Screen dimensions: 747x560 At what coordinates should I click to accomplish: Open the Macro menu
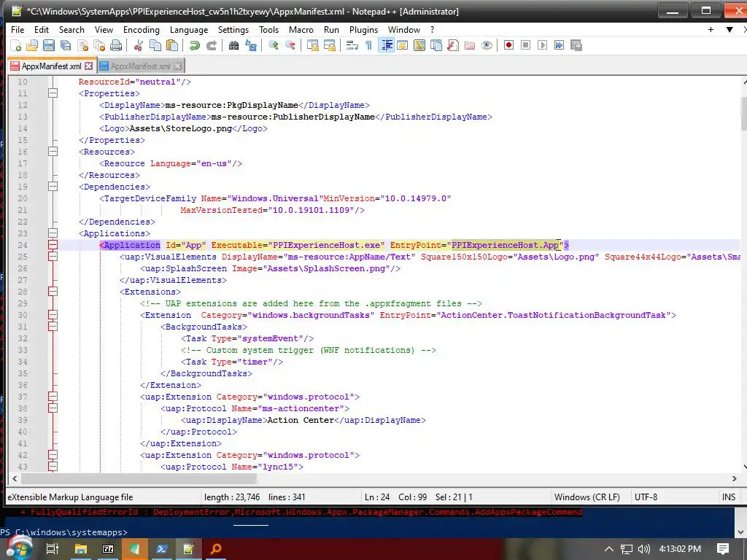pyautogui.click(x=301, y=29)
